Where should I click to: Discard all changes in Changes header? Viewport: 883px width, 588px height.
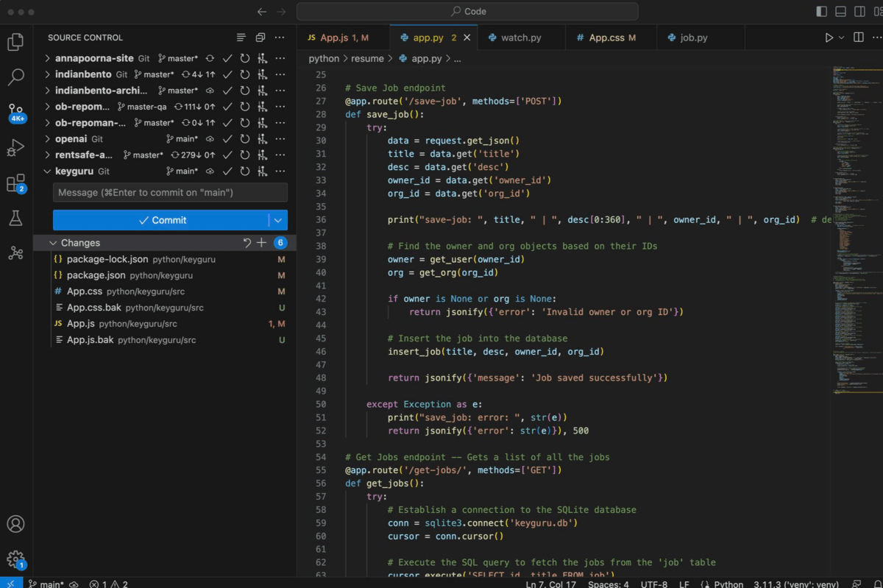coord(247,243)
